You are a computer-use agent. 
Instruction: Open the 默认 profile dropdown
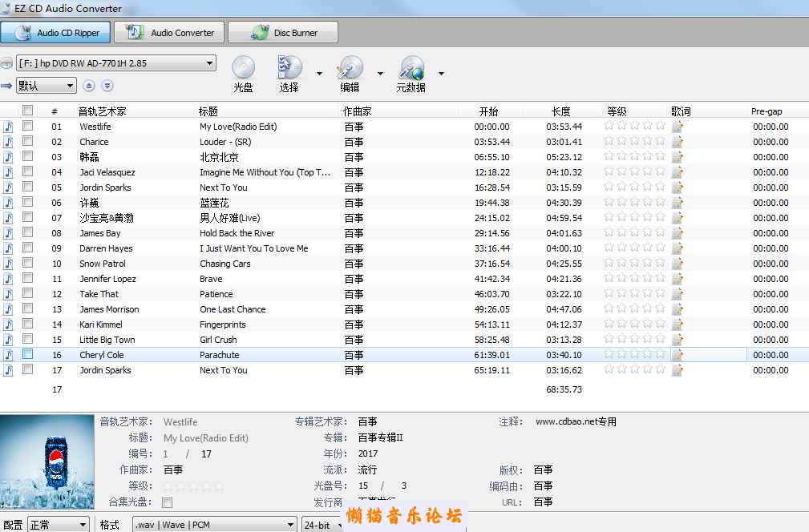pos(47,86)
